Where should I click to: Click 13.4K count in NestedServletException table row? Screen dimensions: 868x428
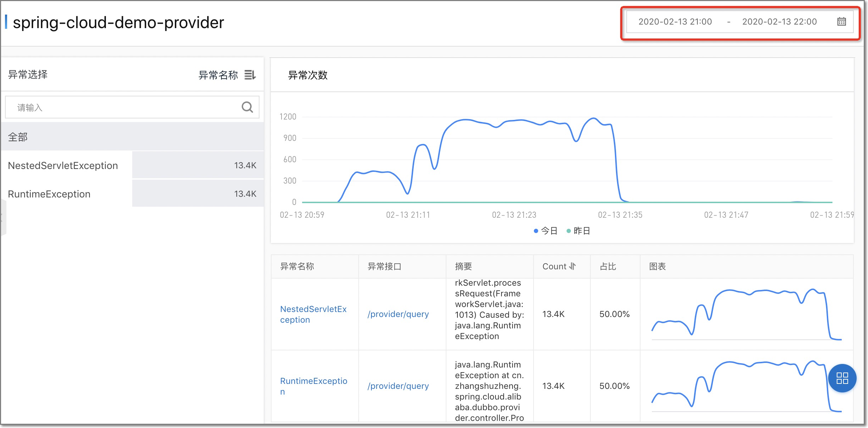pos(553,314)
